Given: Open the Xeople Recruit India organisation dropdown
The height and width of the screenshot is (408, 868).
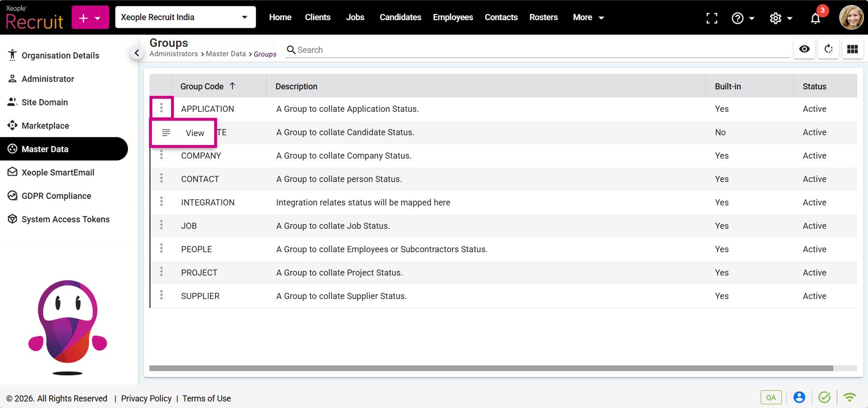Looking at the screenshot, I should (186, 17).
